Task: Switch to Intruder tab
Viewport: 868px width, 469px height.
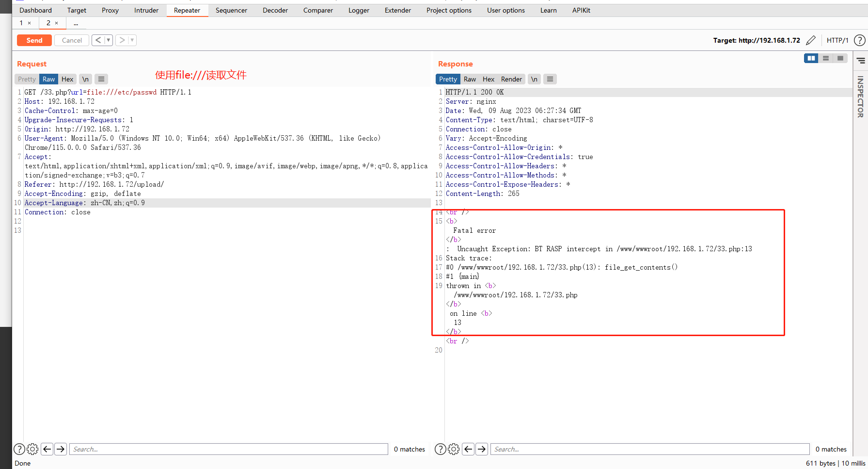Action: pos(146,10)
